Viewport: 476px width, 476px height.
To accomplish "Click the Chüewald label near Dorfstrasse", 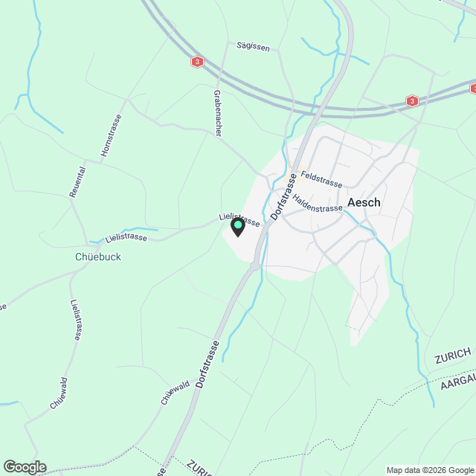I will 176,392.
